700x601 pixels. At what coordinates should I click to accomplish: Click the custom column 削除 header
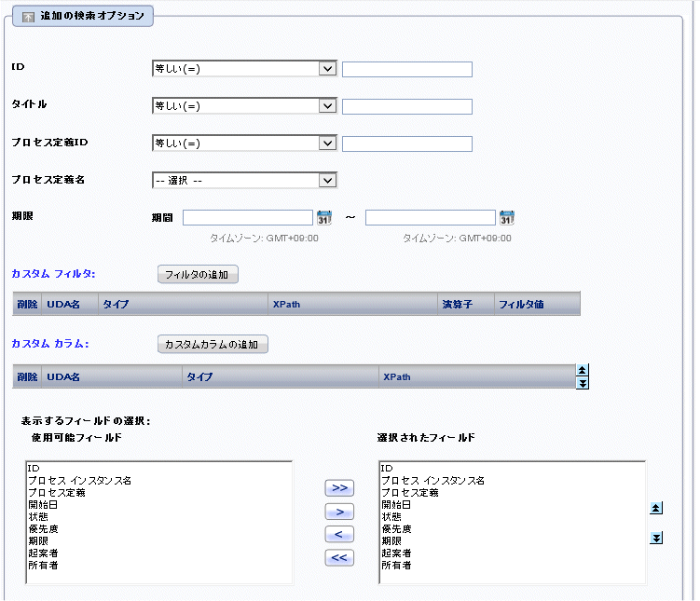pos(27,377)
